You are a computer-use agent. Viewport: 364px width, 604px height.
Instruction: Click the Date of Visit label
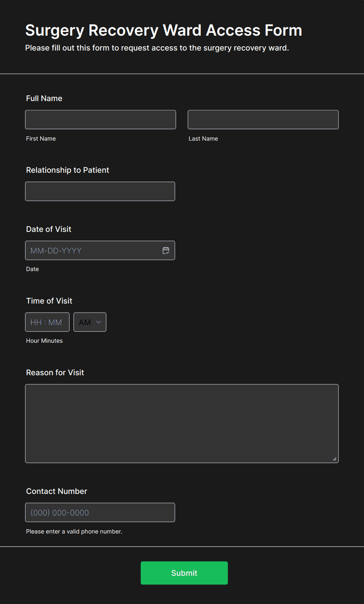coord(49,229)
